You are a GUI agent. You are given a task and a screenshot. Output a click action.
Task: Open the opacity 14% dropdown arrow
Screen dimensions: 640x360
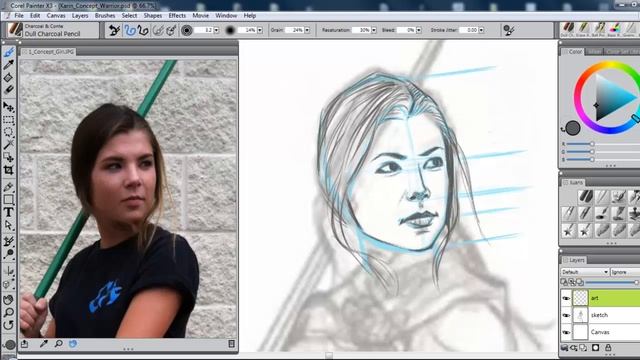(260, 30)
